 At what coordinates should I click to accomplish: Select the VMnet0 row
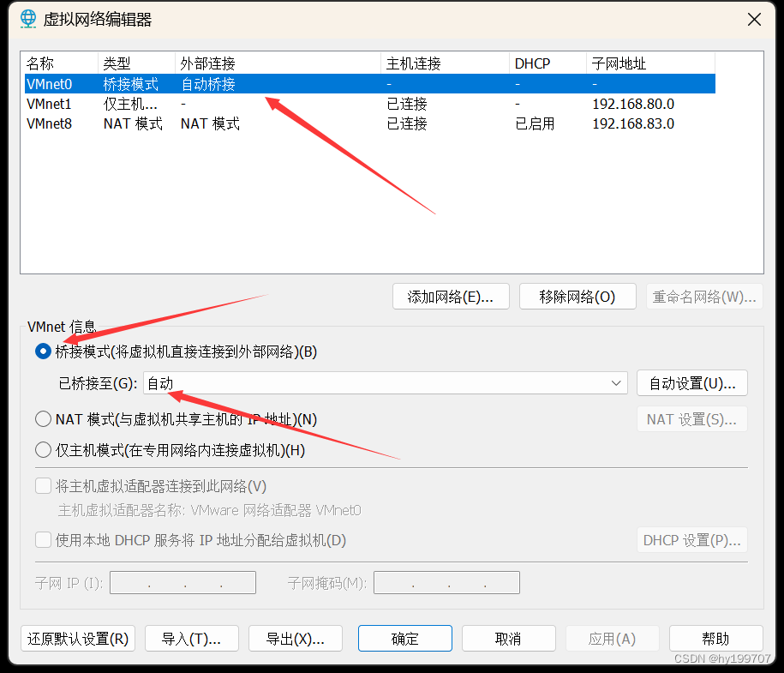(370, 83)
